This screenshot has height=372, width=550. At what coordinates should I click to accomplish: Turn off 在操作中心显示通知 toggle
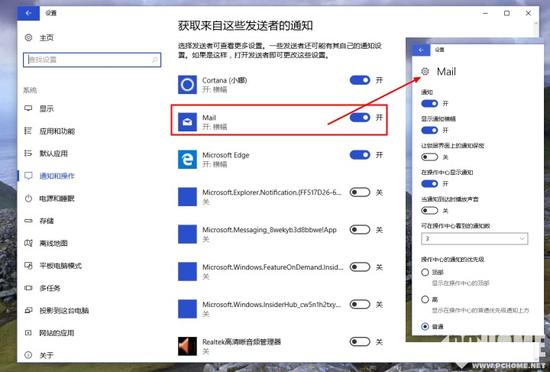[x=430, y=184]
